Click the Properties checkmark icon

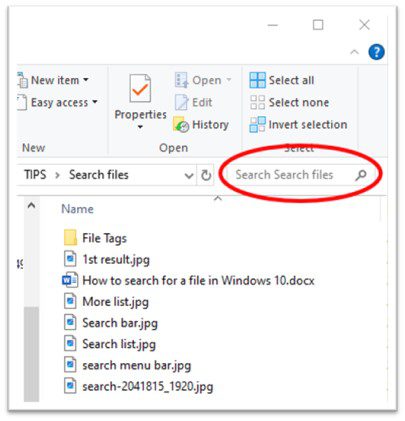[140, 88]
